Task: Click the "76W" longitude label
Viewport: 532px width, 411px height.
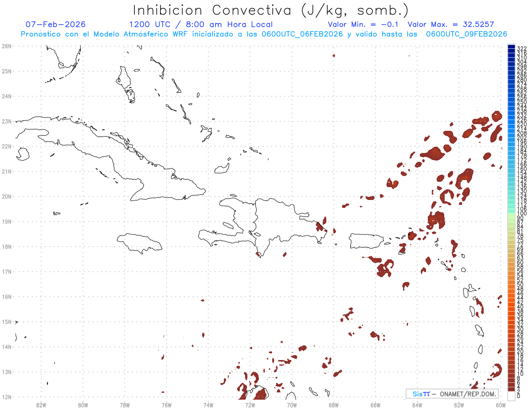Action: (166, 404)
